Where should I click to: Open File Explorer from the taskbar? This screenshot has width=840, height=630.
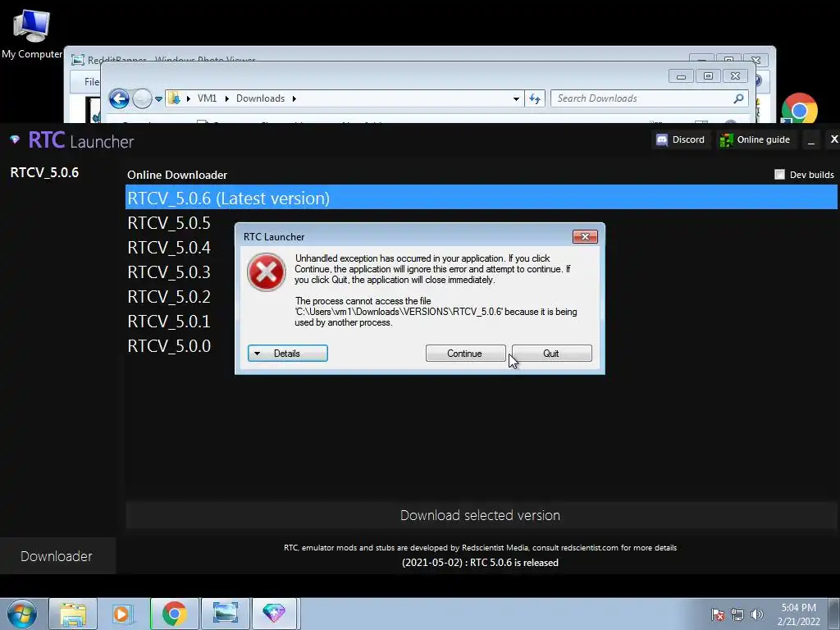point(73,614)
